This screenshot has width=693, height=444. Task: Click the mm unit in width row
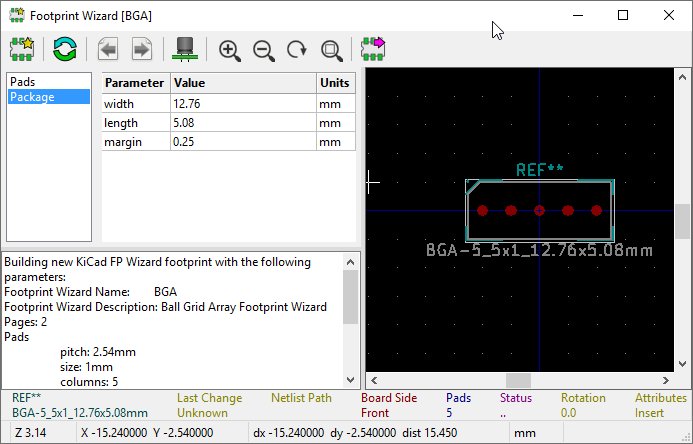click(336, 104)
